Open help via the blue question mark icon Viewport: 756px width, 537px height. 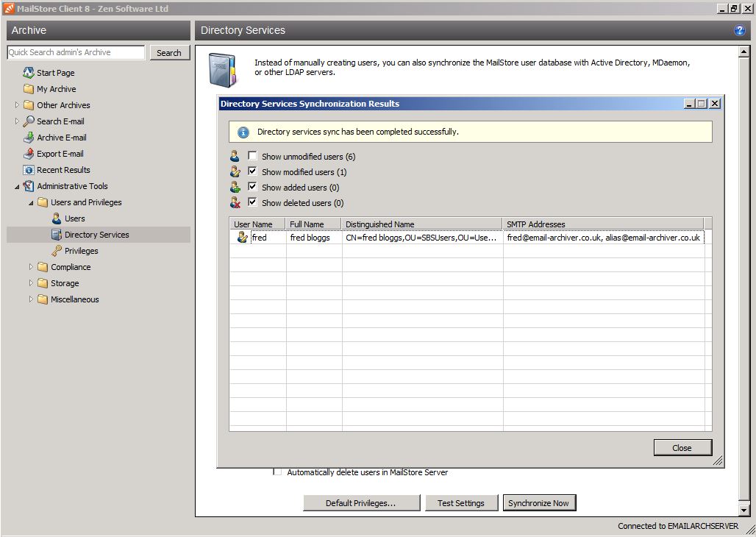coord(739,30)
